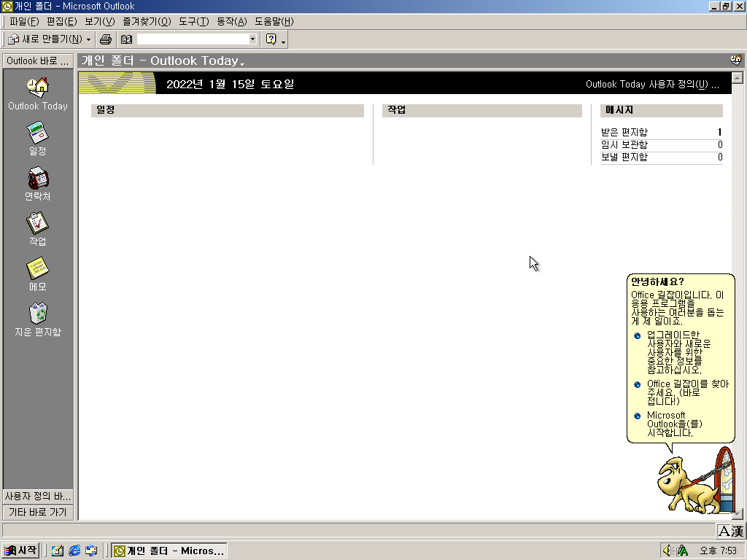Viewport: 747px width, 560px height.
Task: Open the find contact combo box dropdown
Action: click(253, 39)
